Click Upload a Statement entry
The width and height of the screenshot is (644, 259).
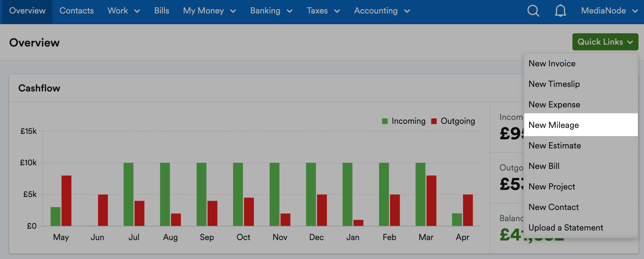[566, 228]
